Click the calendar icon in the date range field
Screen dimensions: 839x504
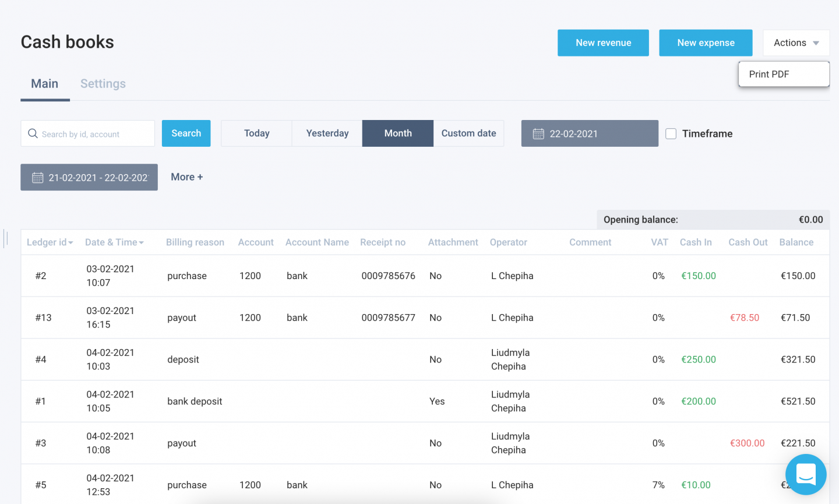(37, 178)
